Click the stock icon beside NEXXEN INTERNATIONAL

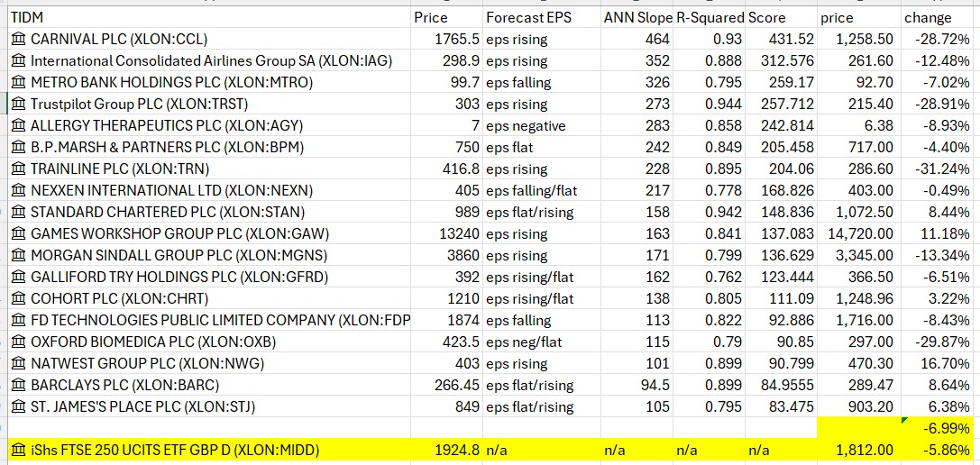point(19,191)
